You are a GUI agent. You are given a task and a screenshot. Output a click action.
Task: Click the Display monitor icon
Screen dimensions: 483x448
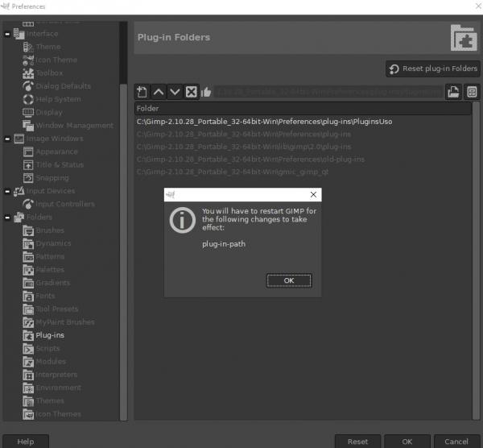coord(28,112)
